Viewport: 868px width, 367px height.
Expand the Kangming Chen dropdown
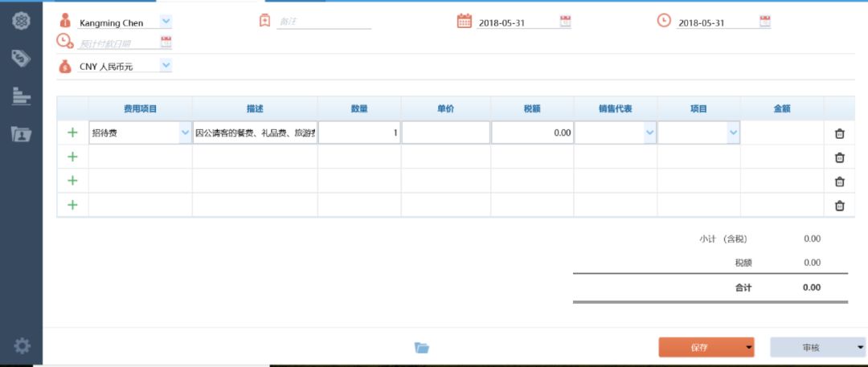(x=166, y=21)
